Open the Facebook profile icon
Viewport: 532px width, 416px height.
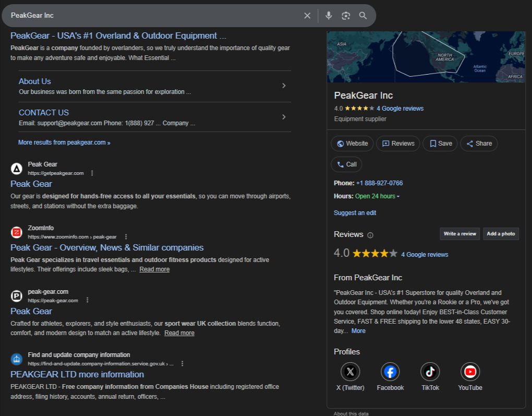(390, 372)
